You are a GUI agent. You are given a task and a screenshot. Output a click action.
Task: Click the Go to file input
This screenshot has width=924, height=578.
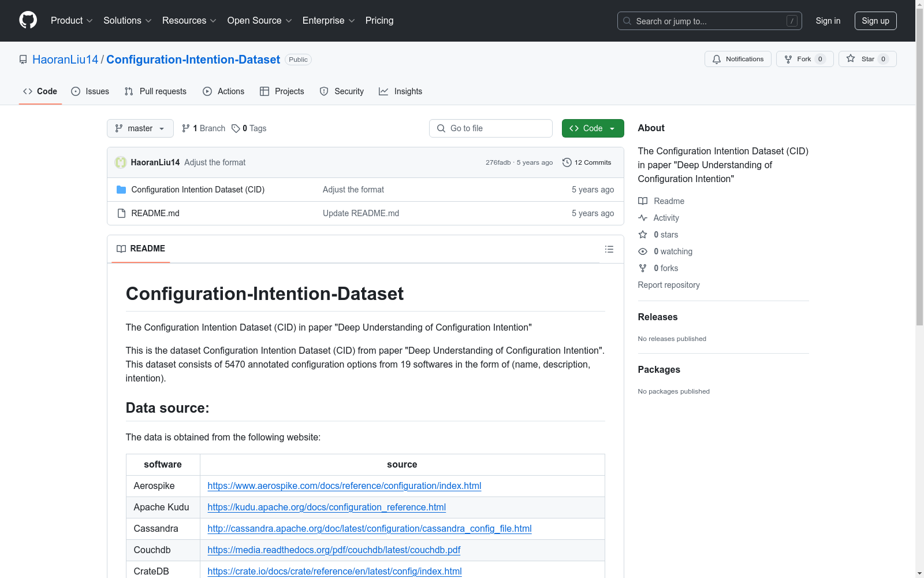pos(491,128)
